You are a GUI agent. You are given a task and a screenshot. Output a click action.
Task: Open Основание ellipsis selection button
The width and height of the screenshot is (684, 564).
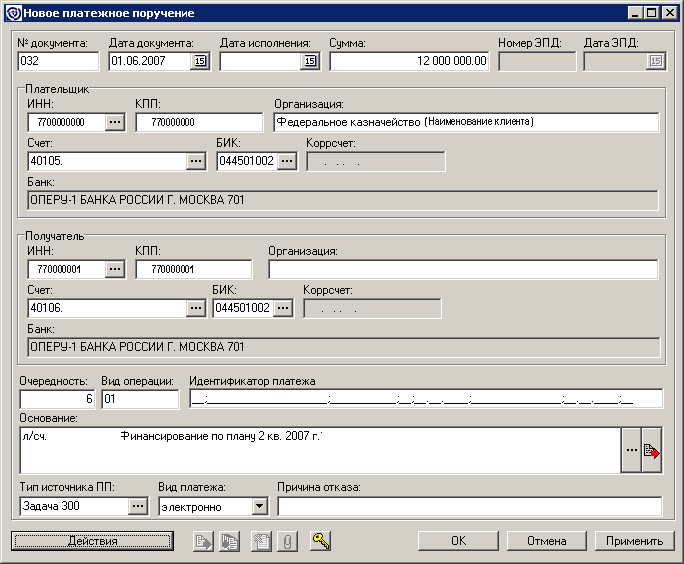point(631,450)
